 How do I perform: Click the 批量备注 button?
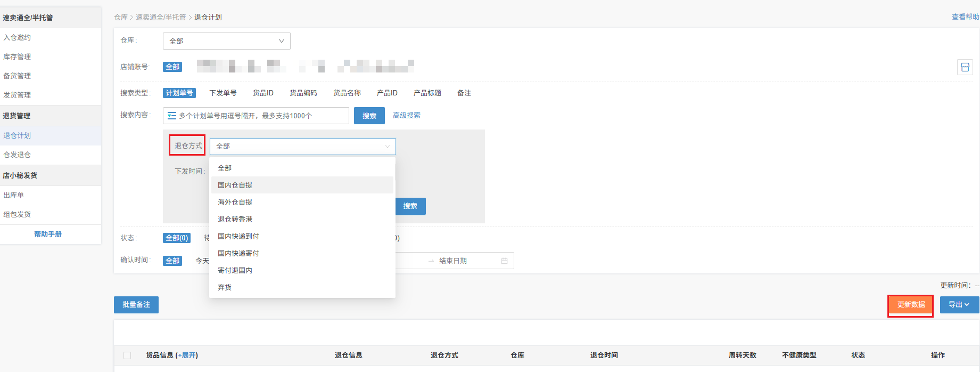136,305
